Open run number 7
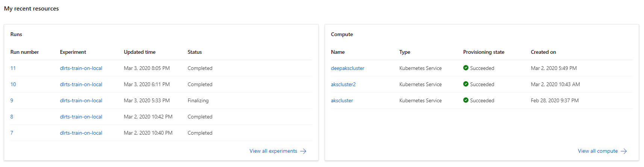This screenshot has width=644, height=167. click(x=12, y=133)
